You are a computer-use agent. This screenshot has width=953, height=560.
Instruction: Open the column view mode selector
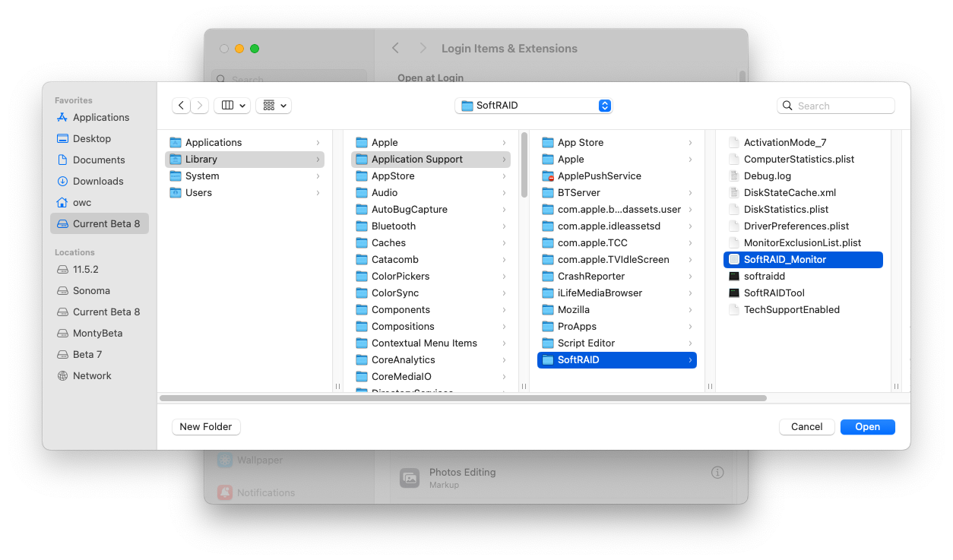coord(233,106)
